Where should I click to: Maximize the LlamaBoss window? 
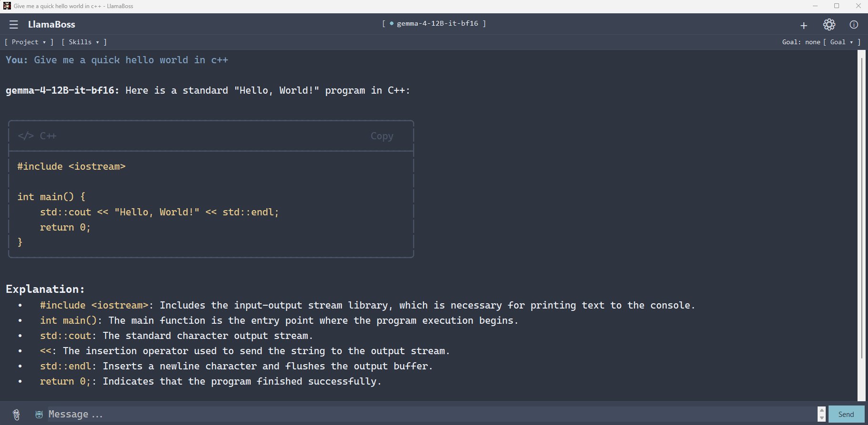coord(837,6)
